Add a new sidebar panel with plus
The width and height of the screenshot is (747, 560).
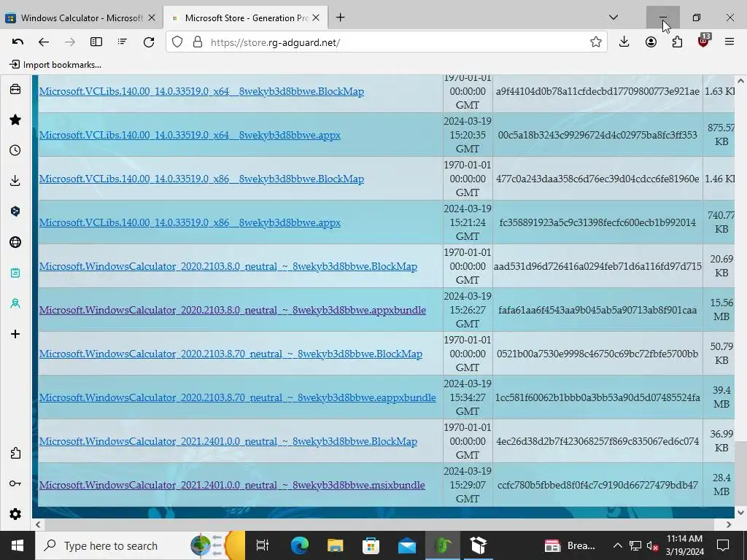15,334
